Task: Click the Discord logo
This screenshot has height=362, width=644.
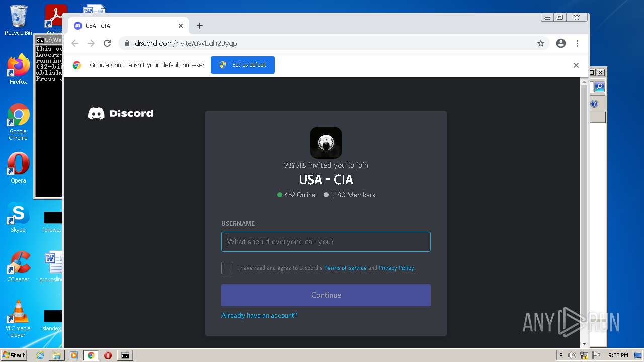Action: click(121, 113)
